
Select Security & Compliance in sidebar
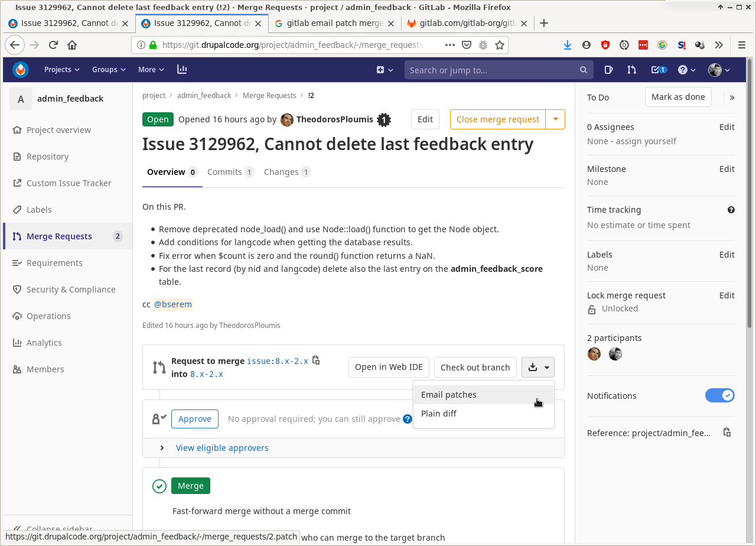click(x=71, y=289)
